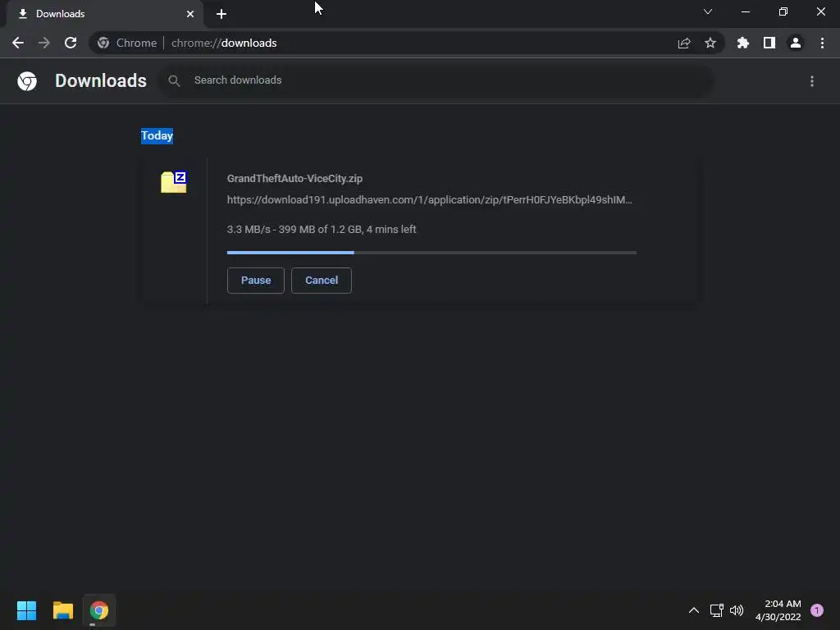Open the uploadhaven download source link

click(430, 200)
